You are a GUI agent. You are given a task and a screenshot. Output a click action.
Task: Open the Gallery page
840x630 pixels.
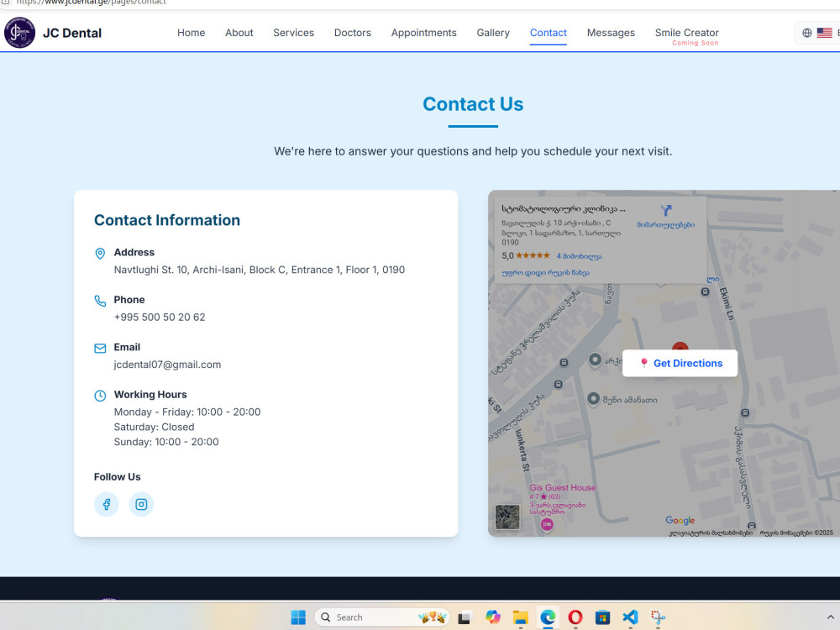pyautogui.click(x=493, y=33)
